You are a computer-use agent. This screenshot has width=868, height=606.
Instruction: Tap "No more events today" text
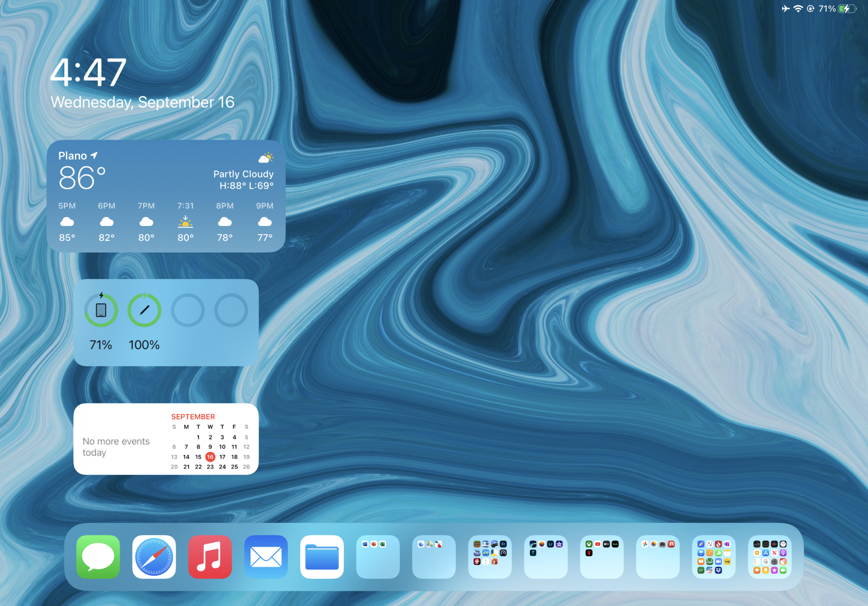[116, 447]
